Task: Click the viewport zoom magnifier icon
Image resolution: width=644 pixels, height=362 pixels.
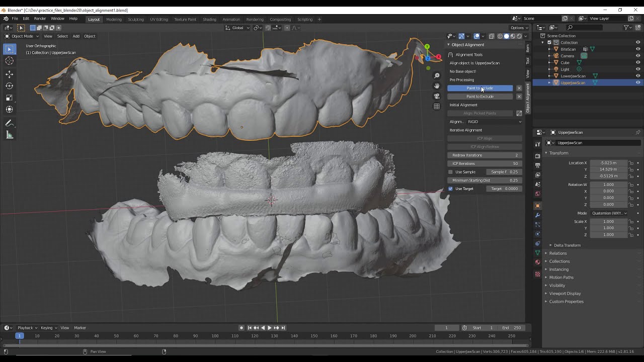Action: pos(437,76)
